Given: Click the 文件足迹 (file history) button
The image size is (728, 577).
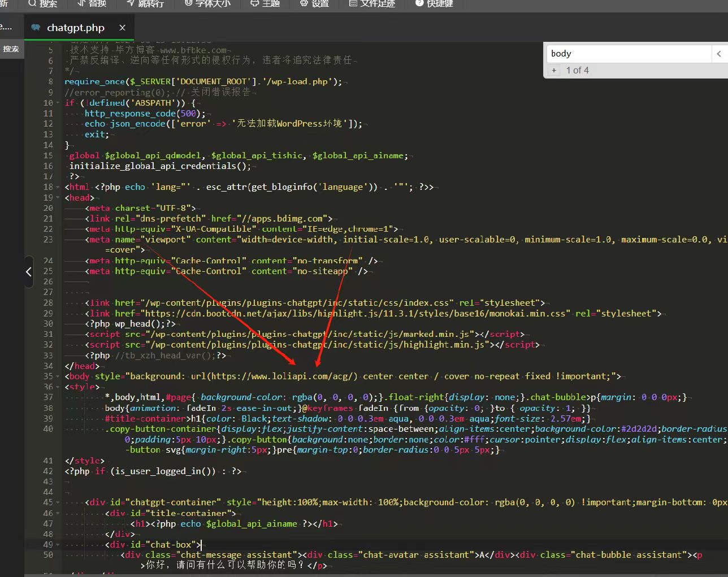Looking at the screenshot, I should [x=372, y=3].
